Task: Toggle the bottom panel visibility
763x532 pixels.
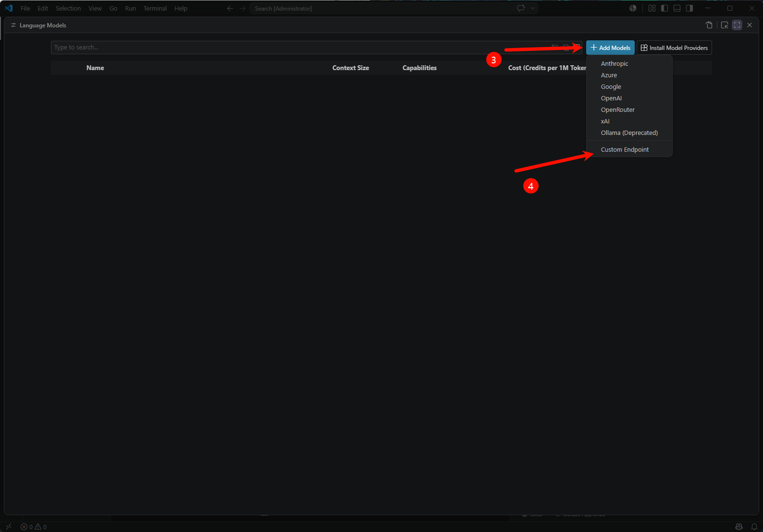Action: (x=677, y=8)
